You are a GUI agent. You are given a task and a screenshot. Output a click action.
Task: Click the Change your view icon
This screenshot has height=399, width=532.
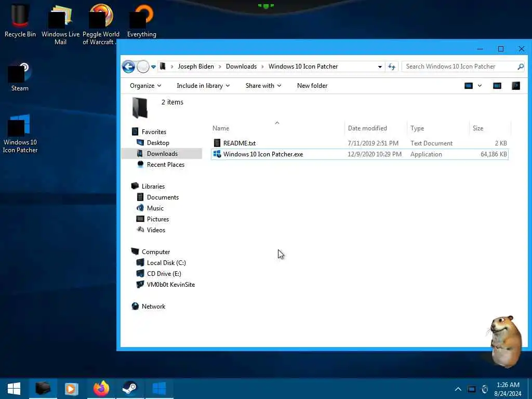[469, 86]
